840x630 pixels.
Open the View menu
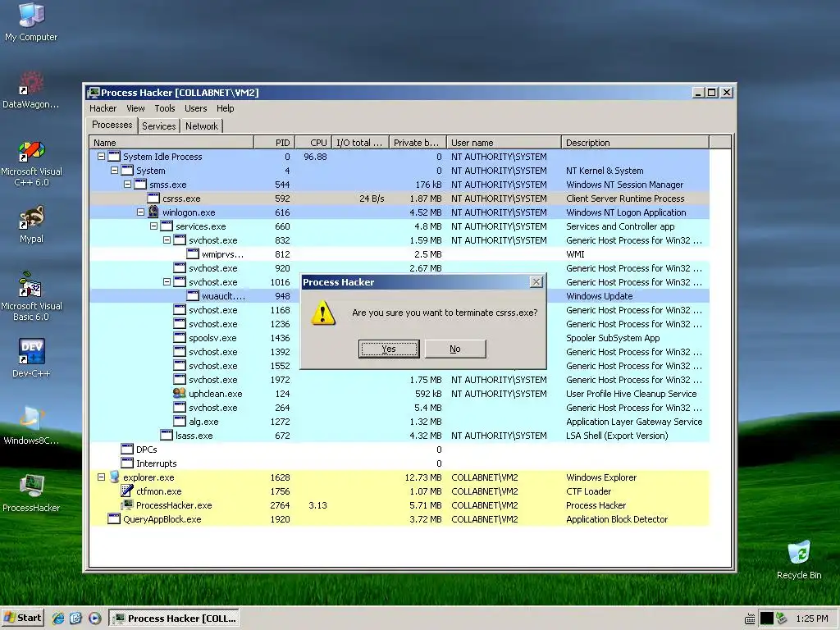pos(135,108)
